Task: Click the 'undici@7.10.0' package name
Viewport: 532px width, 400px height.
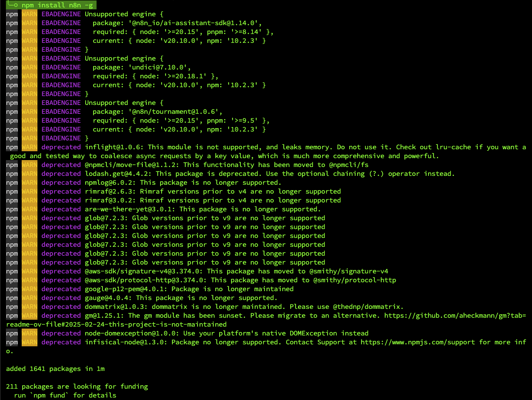Action: [x=158, y=67]
